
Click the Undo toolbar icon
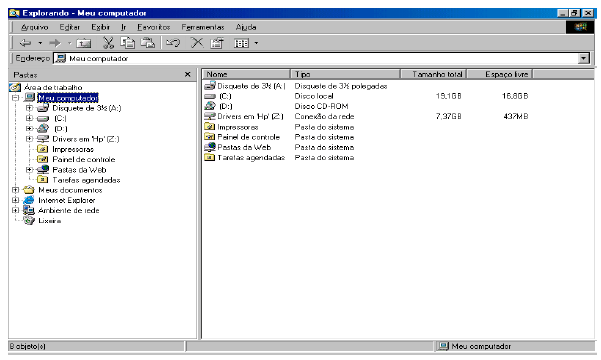click(x=172, y=43)
